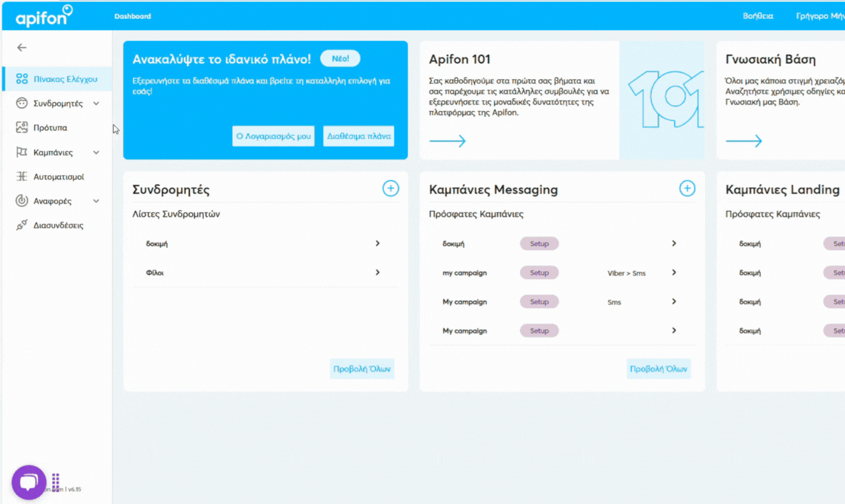This screenshot has height=504, width=845.
Task: Select the Dashboard menu item
Action: tap(133, 16)
